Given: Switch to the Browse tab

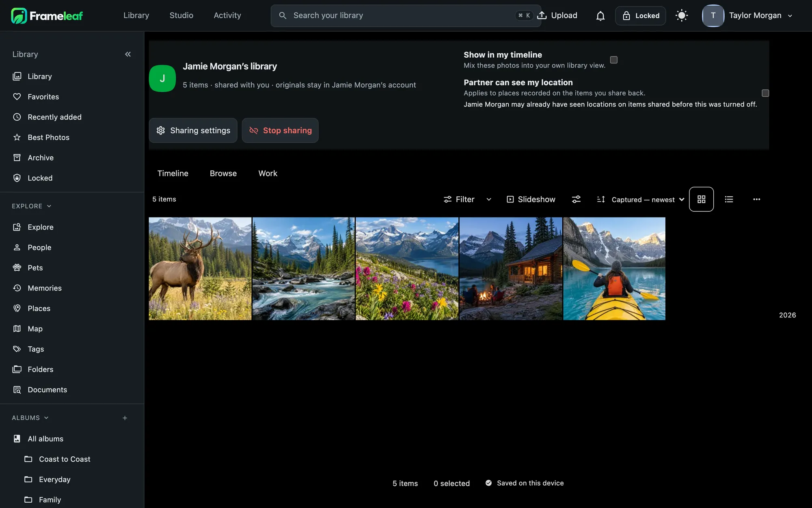Looking at the screenshot, I should coord(223,174).
